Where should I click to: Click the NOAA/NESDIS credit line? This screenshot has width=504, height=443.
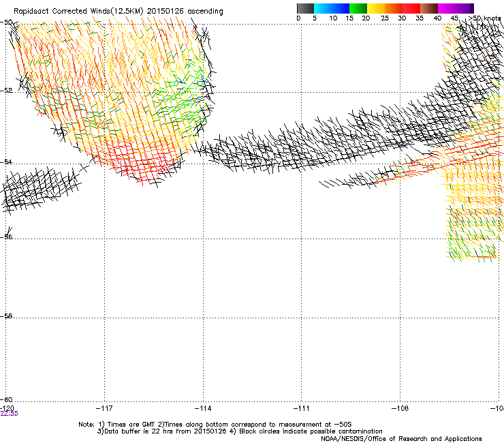coord(401,439)
